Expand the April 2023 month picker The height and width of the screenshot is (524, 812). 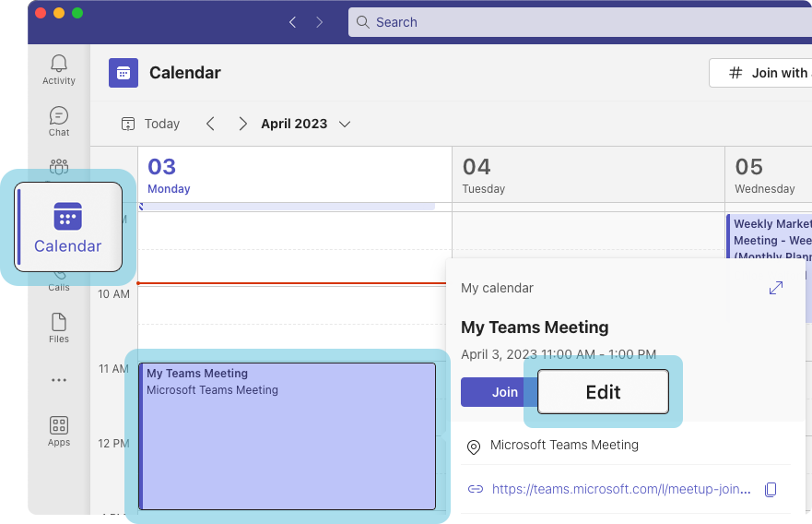(306, 124)
